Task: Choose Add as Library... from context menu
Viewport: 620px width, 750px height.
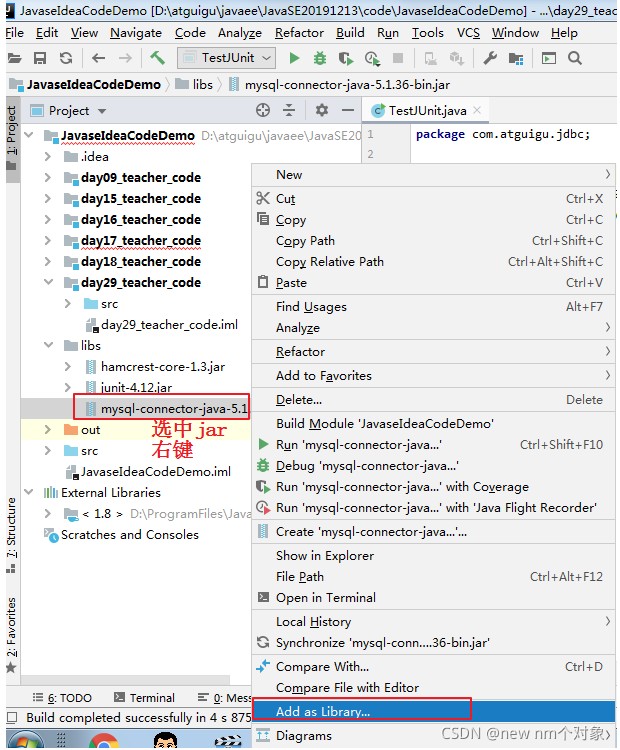Action: click(x=433, y=711)
